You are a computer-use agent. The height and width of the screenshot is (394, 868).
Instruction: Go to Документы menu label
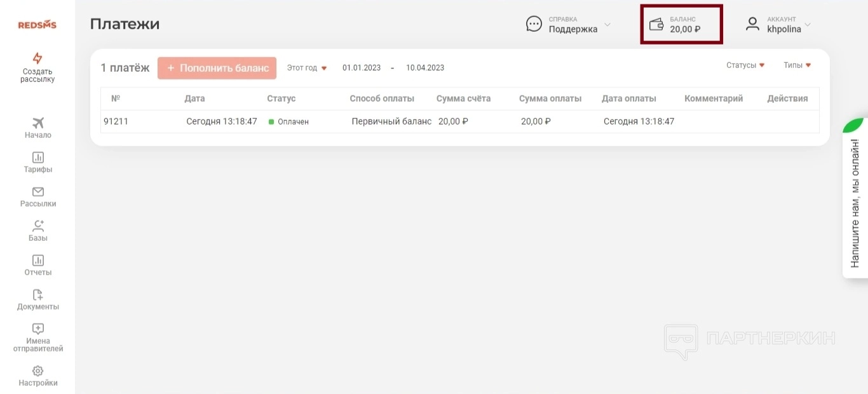(x=38, y=307)
